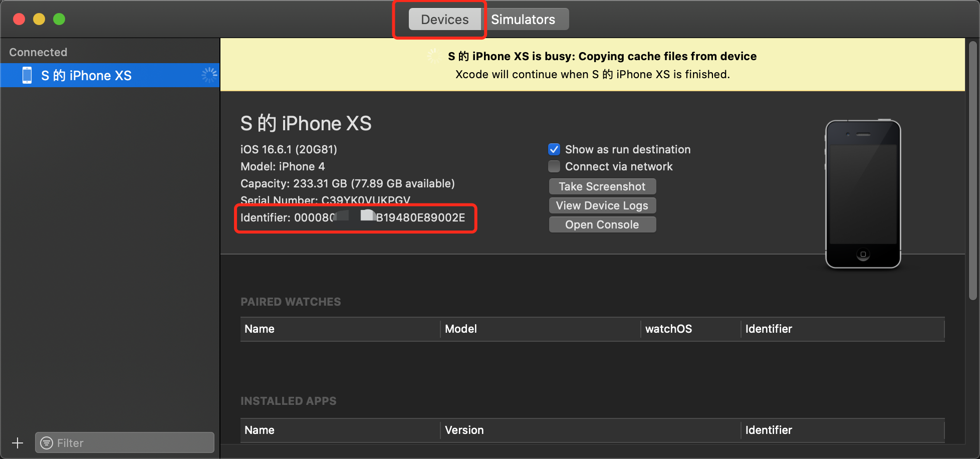Focus the Filter input field
980x459 pixels.
(x=125, y=442)
